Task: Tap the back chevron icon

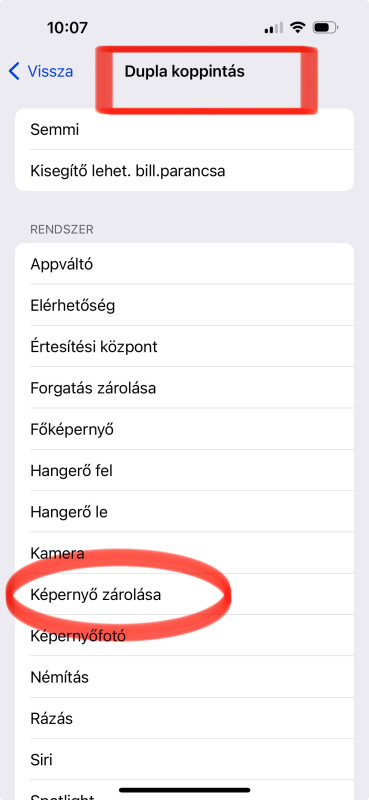Action: coord(14,71)
